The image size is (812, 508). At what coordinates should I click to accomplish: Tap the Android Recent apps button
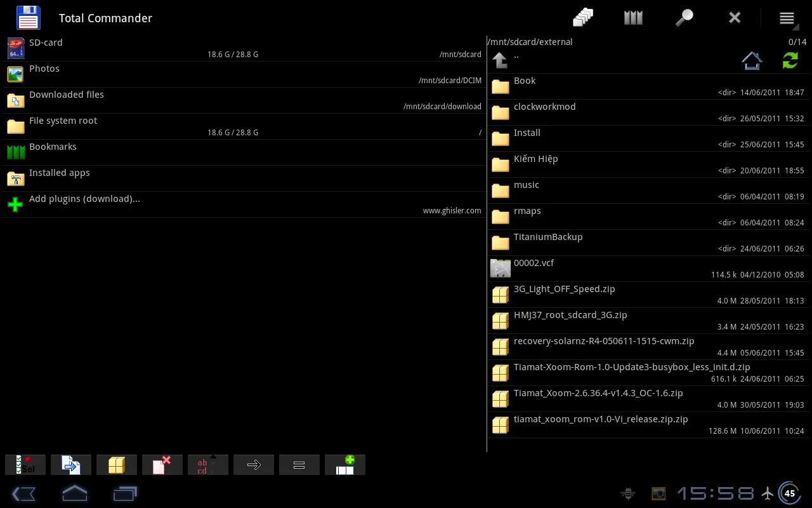[x=125, y=493]
